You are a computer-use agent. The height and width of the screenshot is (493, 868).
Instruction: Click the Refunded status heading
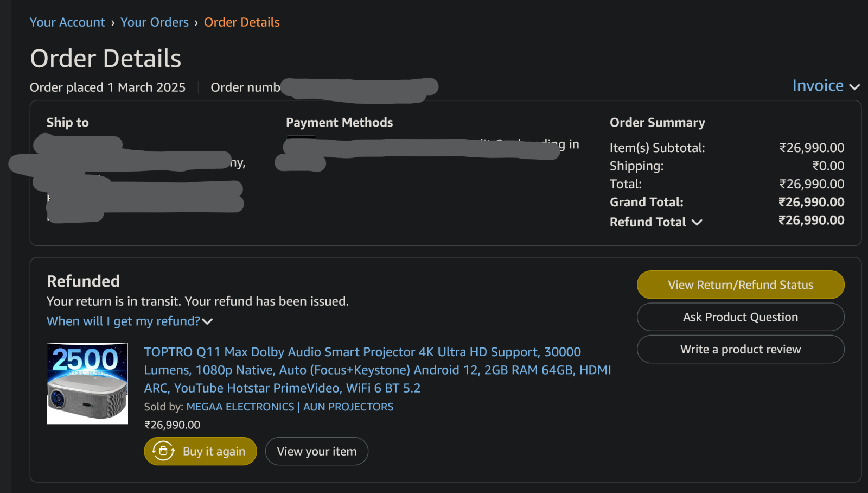click(x=83, y=281)
